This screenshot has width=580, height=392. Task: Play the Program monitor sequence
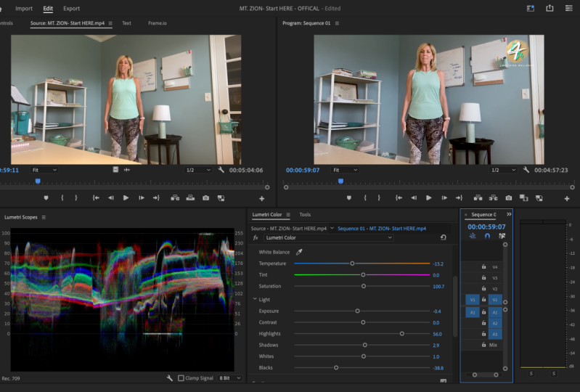coord(429,198)
